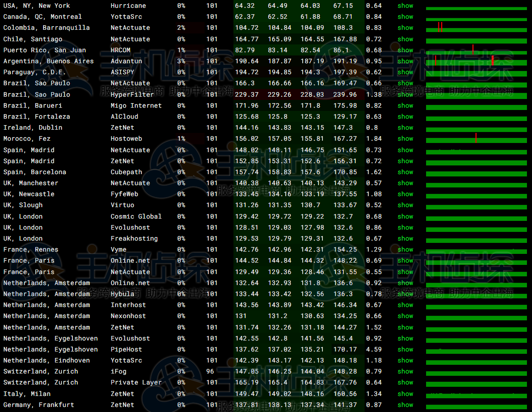Click show link for UK, London Evolushost

click(x=405, y=227)
